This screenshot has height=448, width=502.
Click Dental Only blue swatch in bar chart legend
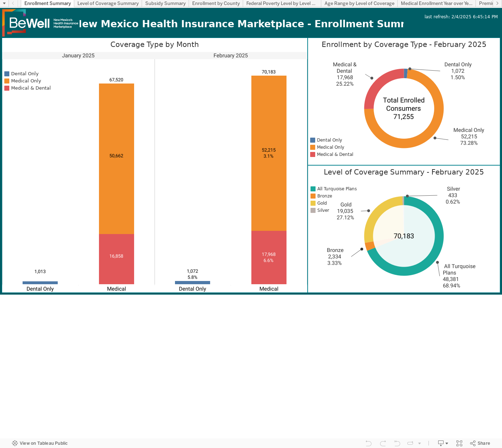tap(7, 74)
